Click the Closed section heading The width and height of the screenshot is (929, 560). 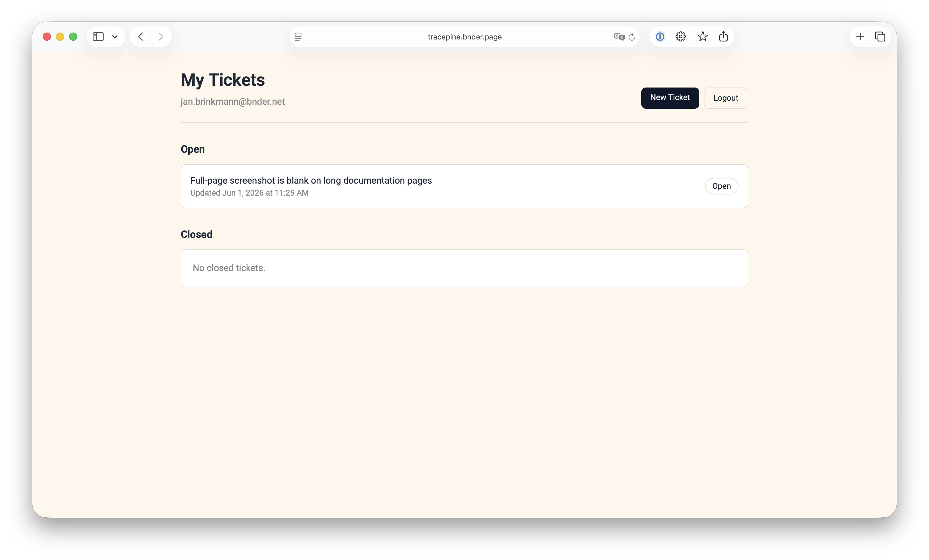(x=196, y=234)
